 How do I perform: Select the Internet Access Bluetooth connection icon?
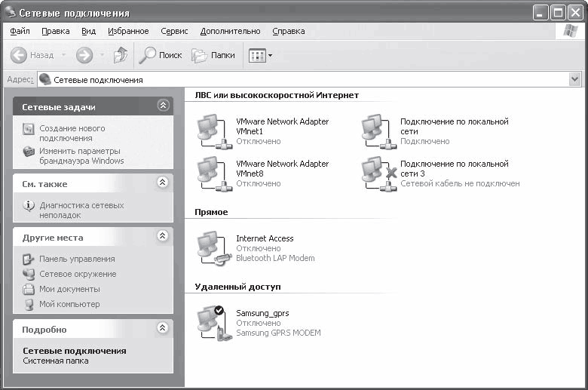click(215, 248)
